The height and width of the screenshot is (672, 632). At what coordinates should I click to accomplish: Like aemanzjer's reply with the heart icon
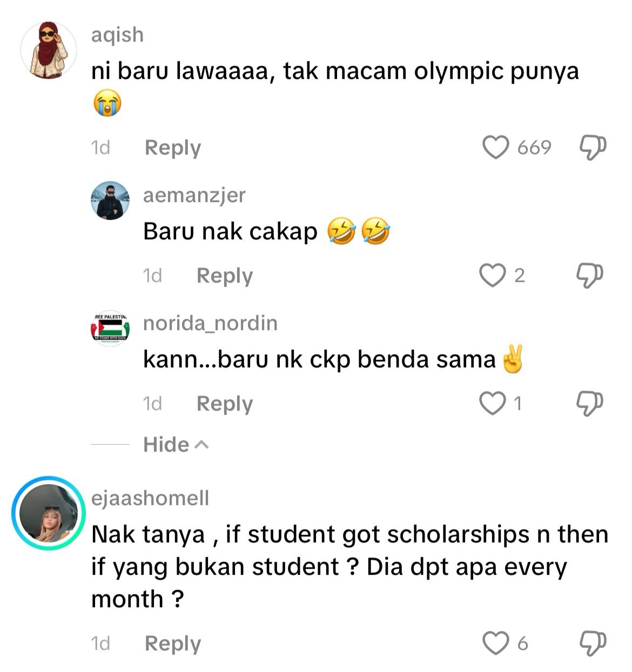click(493, 275)
